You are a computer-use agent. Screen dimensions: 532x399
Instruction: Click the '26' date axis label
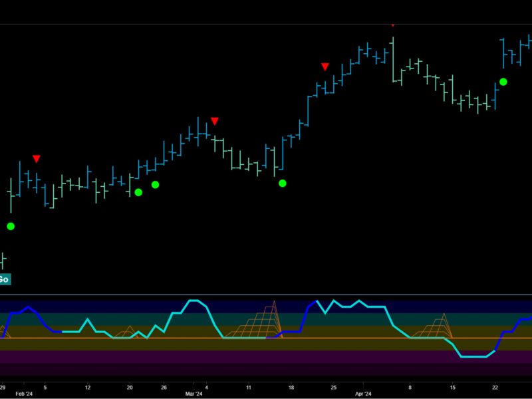click(x=164, y=388)
